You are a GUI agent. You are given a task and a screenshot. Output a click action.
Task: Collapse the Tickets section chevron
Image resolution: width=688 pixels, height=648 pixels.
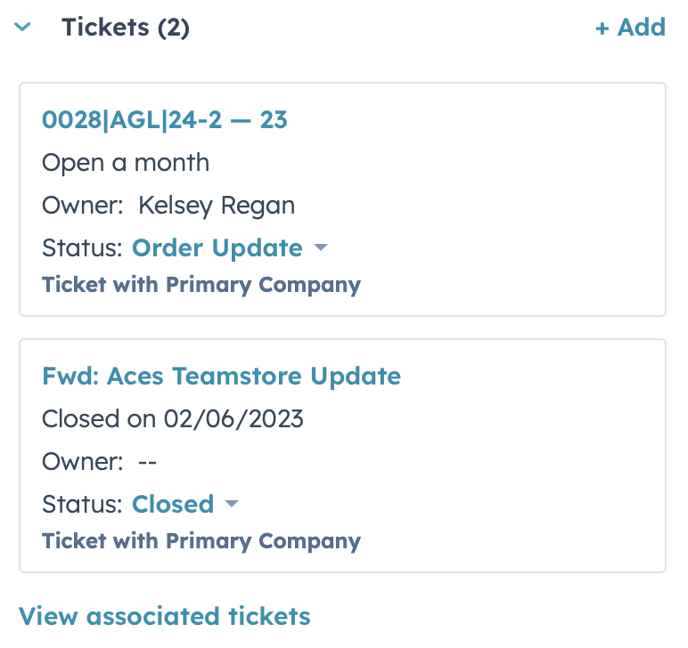[x=23, y=28]
